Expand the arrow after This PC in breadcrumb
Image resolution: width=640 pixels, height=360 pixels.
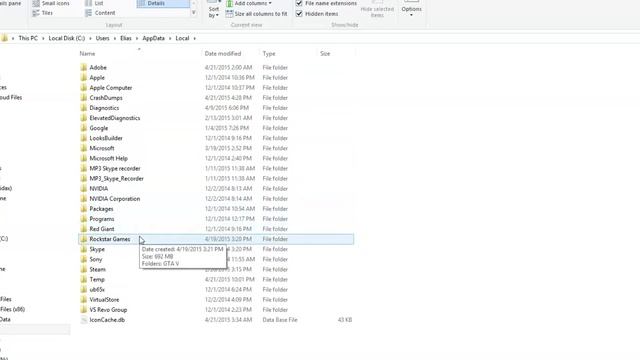[43, 38]
